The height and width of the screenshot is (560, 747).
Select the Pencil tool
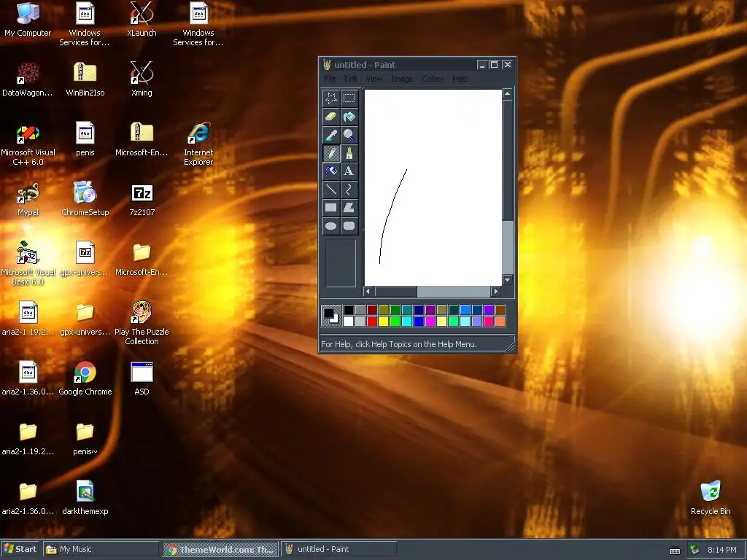(330, 153)
